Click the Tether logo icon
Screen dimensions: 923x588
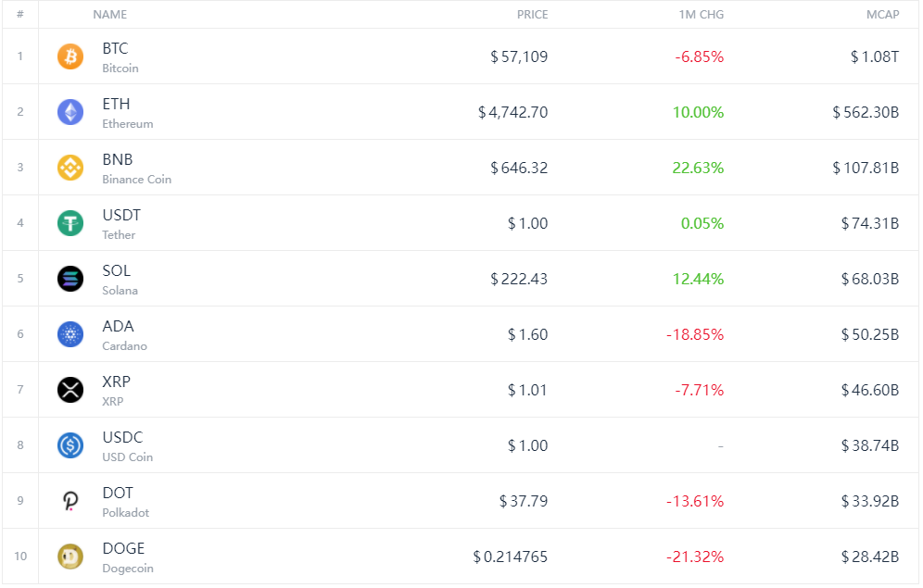(70, 223)
